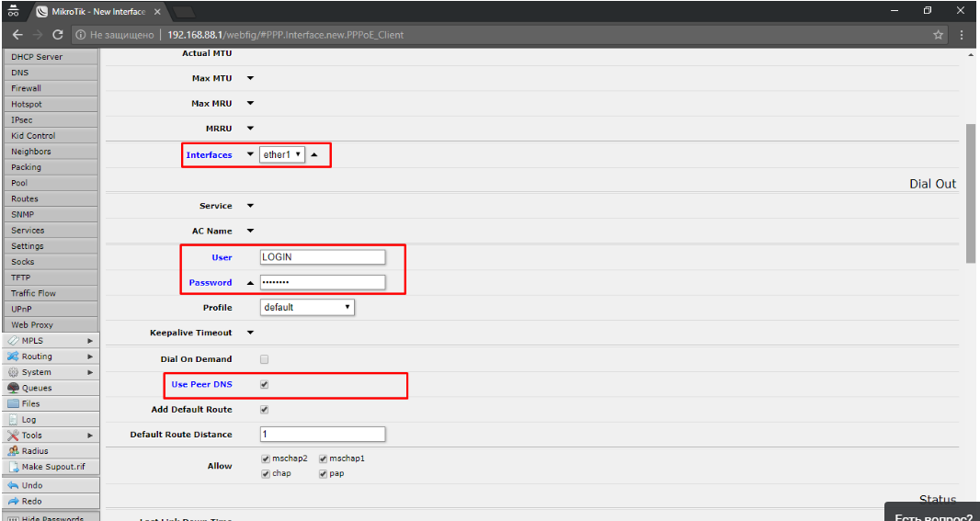Open SNMP in sidebar
This screenshot has height=521, width=980.
pyautogui.click(x=50, y=214)
